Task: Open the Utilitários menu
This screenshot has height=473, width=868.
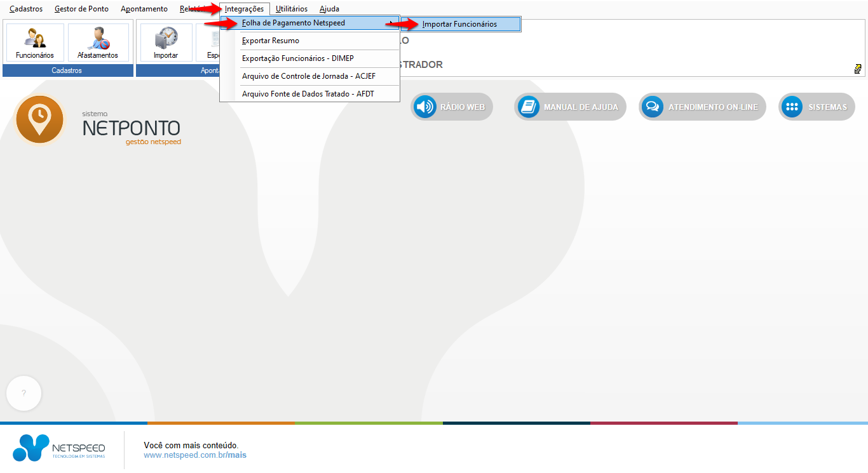Action: [x=292, y=9]
